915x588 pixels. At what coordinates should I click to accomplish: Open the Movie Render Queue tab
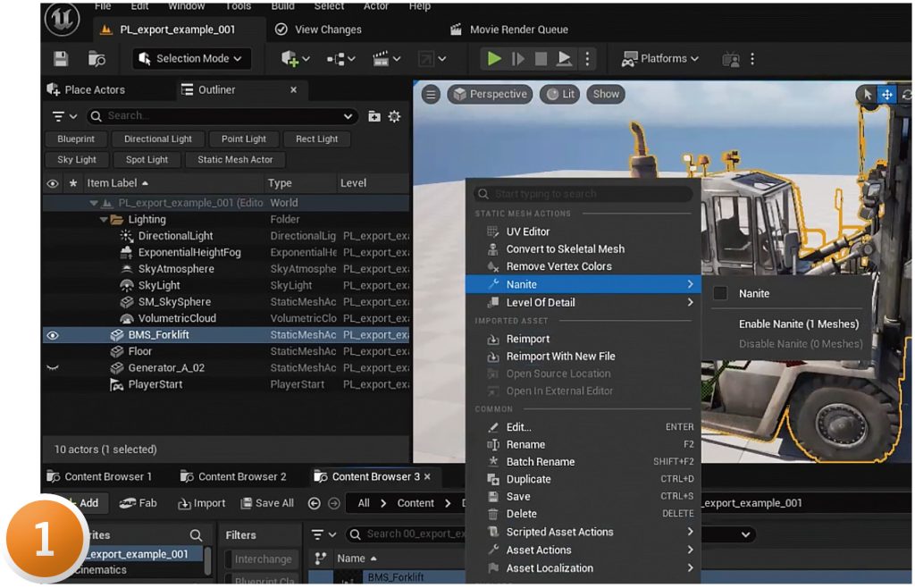tap(509, 29)
